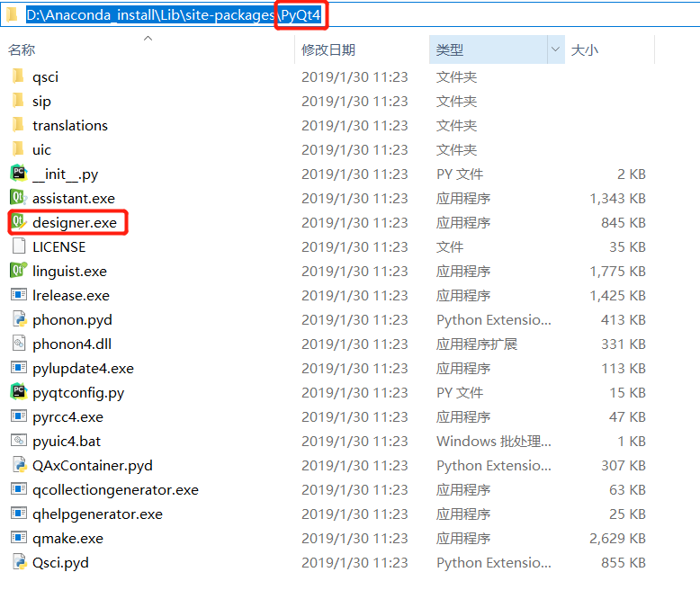Sort files by 大小 column header

(584, 49)
